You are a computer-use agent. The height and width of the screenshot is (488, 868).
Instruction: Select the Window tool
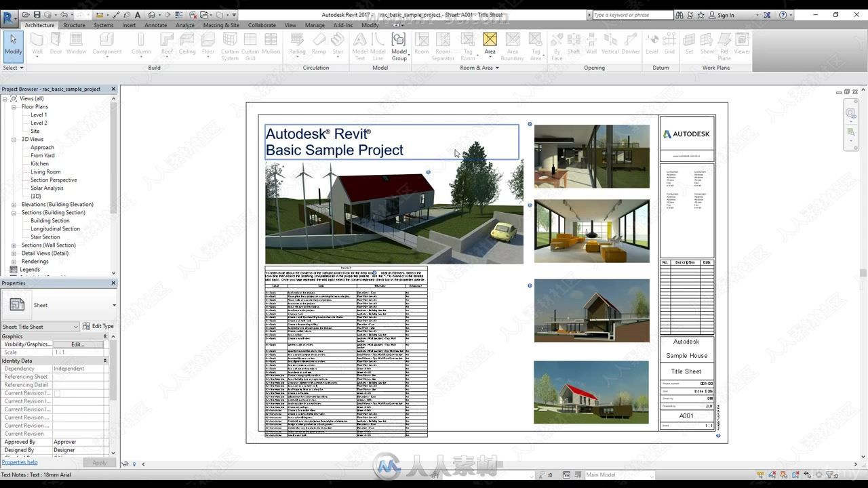[x=76, y=44]
